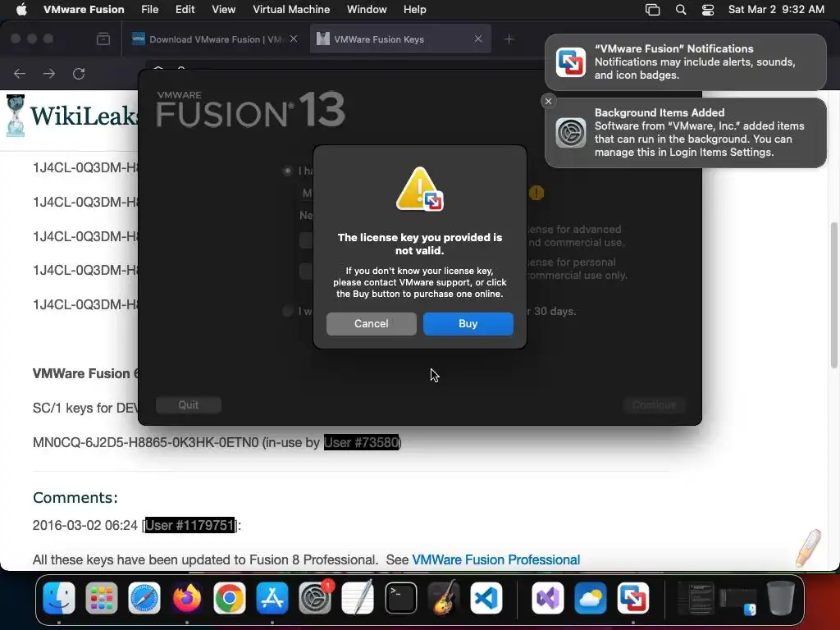840x630 pixels.
Task: Open the cloud app in the dock
Action: pyautogui.click(x=591, y=598)
